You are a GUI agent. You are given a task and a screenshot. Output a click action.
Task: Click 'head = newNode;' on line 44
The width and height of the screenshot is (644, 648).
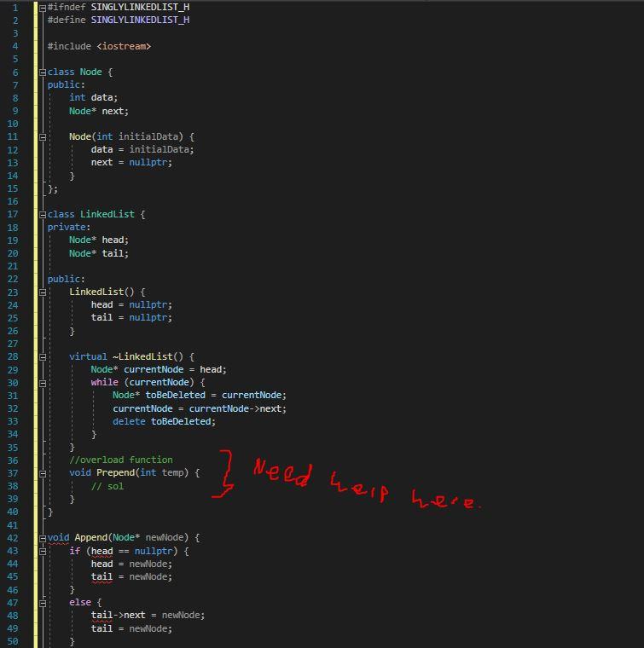[x=131, y=564]
